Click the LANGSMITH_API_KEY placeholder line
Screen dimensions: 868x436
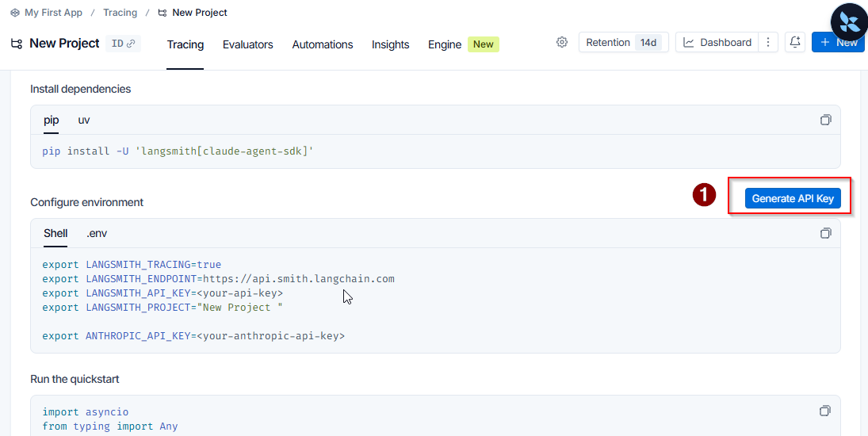click(163, 293)
